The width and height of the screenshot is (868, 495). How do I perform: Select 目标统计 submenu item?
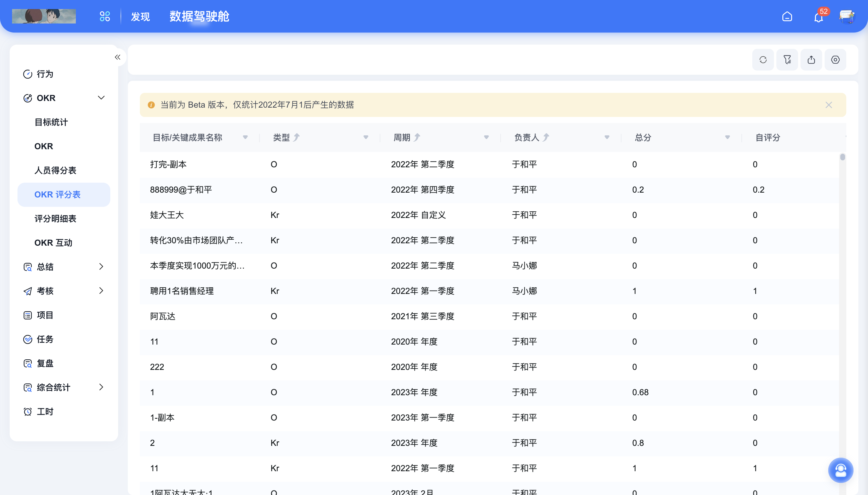(x=64, y=122)
